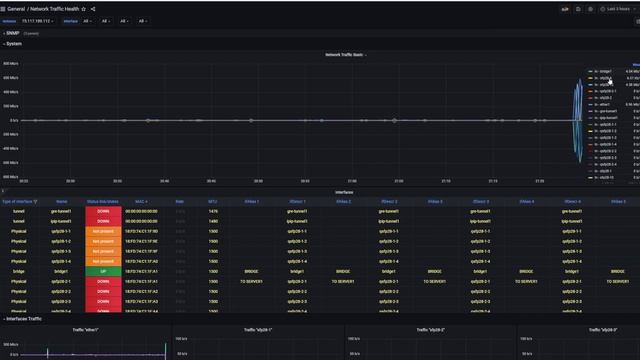Click the qsfp28-2-1 name cell in table

click(61, 282)
